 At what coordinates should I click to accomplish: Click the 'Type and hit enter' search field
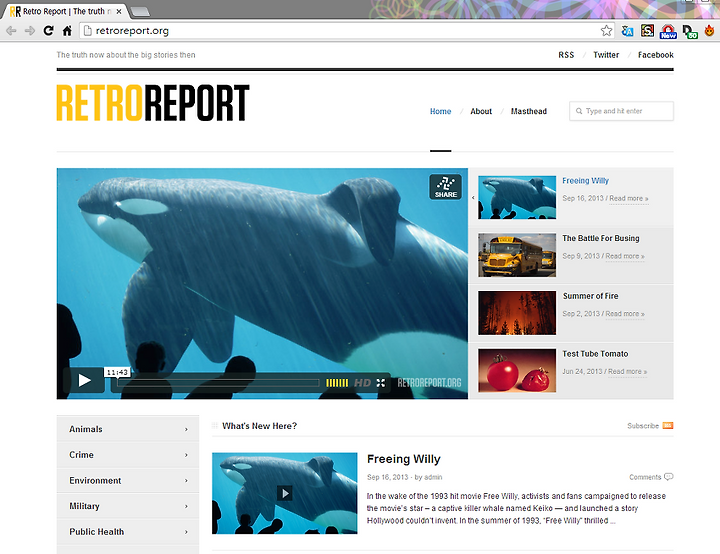tap(621, 111)
